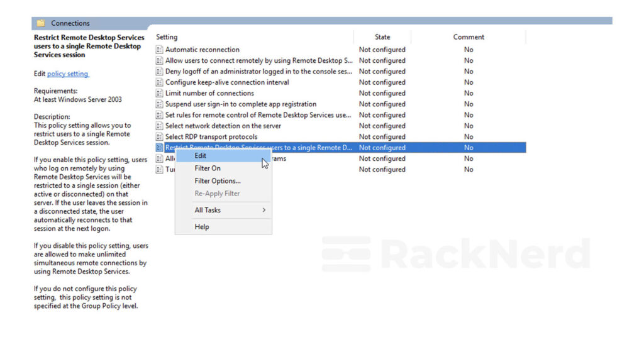This screenshot has width=644, height=347.
Task: Sort by the Setting column header
Action: pos(167,37)
